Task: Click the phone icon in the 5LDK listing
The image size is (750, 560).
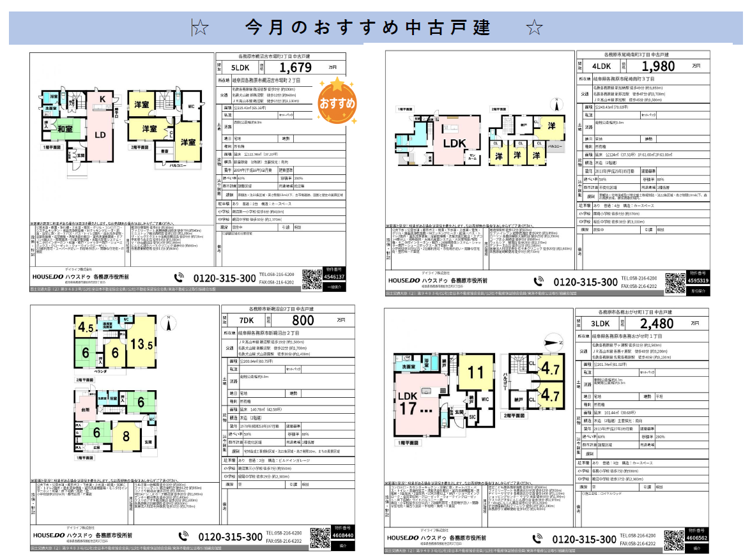Action: [x=180, y=278]
